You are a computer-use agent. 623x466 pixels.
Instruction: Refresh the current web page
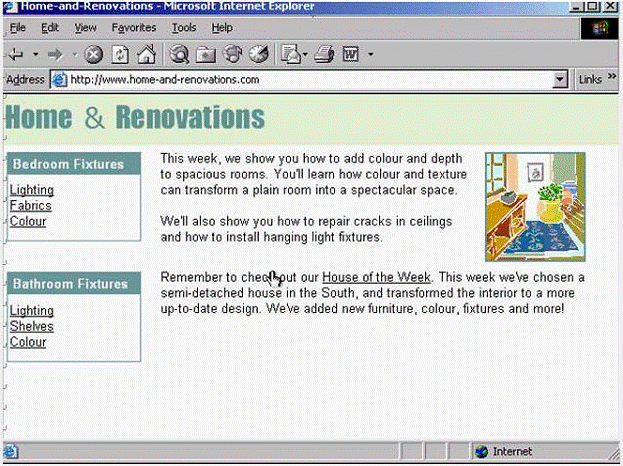(119, 53)
